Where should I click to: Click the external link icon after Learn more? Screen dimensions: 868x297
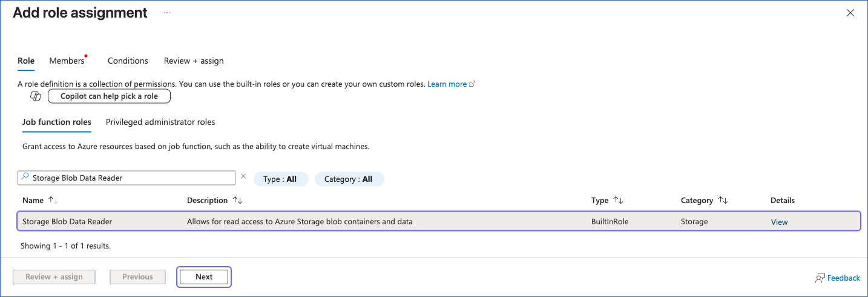(x=472, y=84)
